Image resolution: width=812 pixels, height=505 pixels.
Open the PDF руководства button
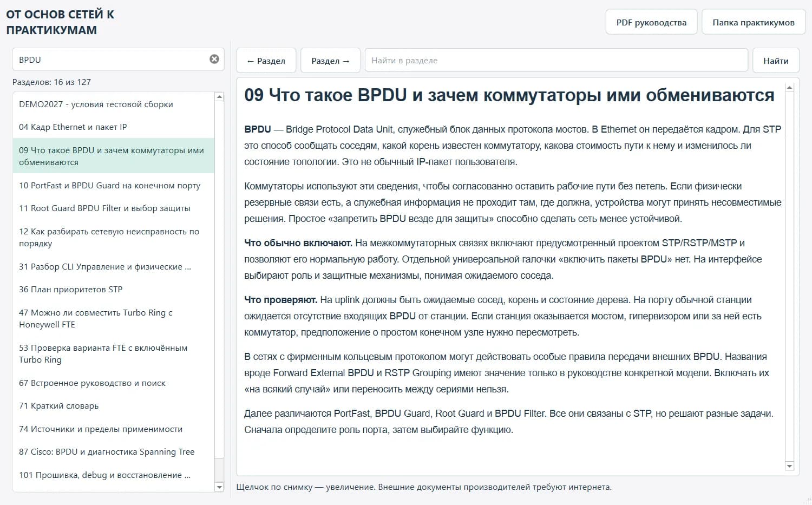(651, 22)
